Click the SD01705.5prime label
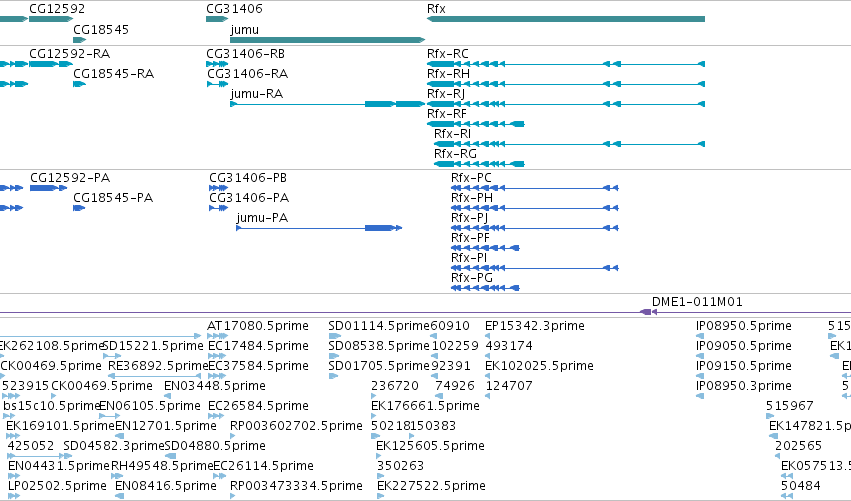 point(379,366)
